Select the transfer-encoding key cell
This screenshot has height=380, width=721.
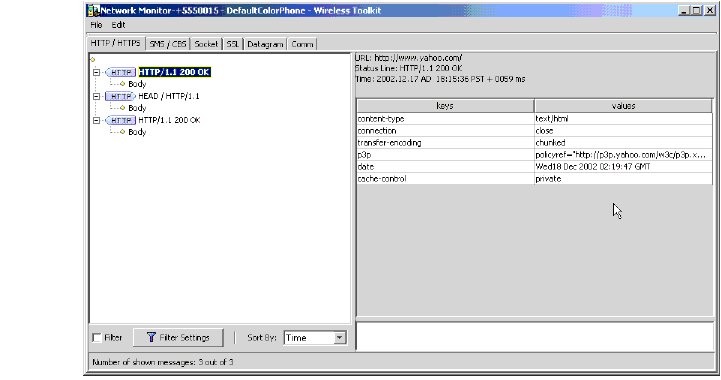pos(445,143)
